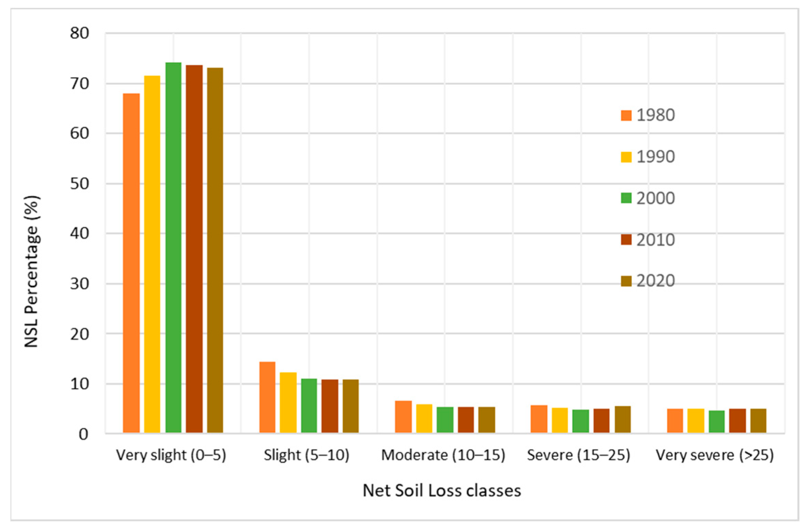Image resolution: width=809 pixels, height=532 pixels.
Task: Click the Severe (15–25) category label
Action: (x=578, y=455)
